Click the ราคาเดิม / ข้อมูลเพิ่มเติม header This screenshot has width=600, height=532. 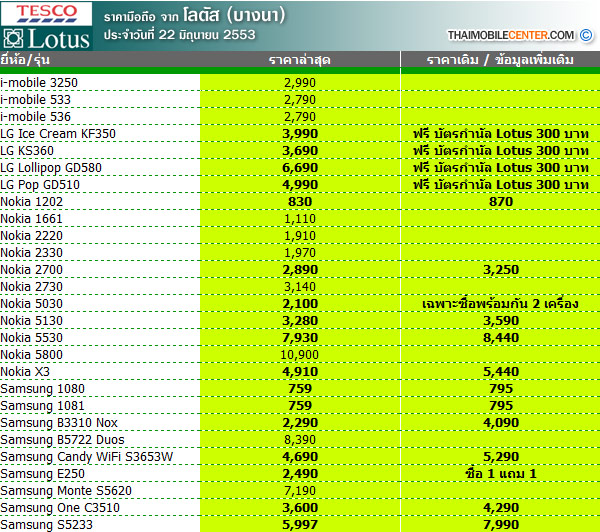(x=500, y=60)
